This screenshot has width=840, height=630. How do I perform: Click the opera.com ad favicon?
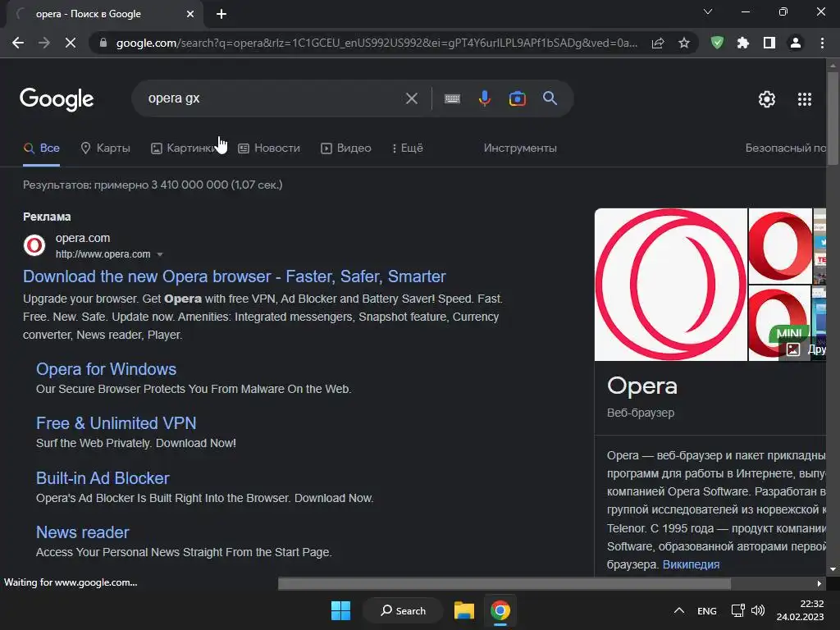[34, 245]
